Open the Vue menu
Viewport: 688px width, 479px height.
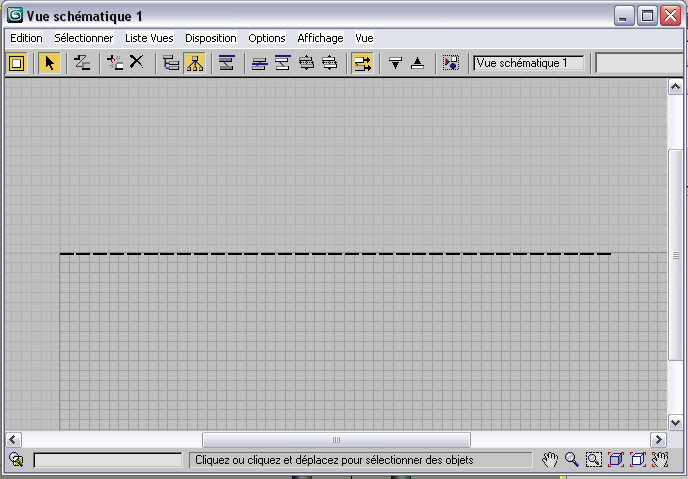[x=364, y=38]
